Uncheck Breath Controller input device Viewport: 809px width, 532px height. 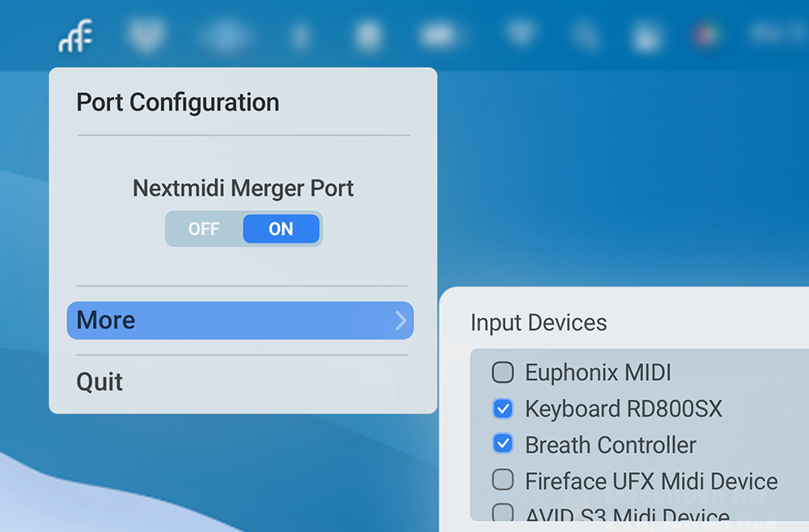pos(502,444)
